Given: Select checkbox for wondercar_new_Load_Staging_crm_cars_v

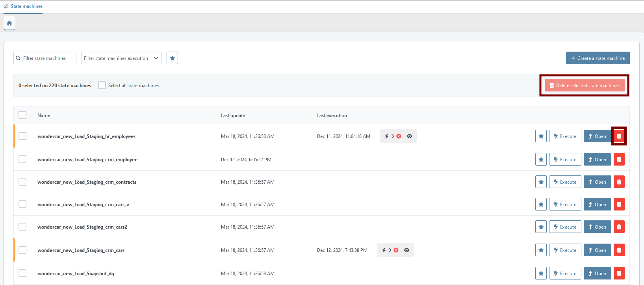Looking at the screenshot, I should 22,205.
